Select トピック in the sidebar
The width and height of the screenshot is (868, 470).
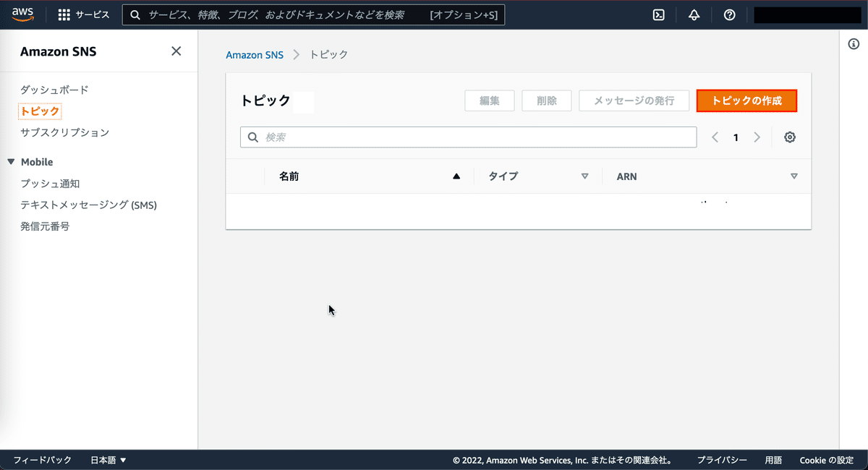pyautogui.click(x=40, y=111)
